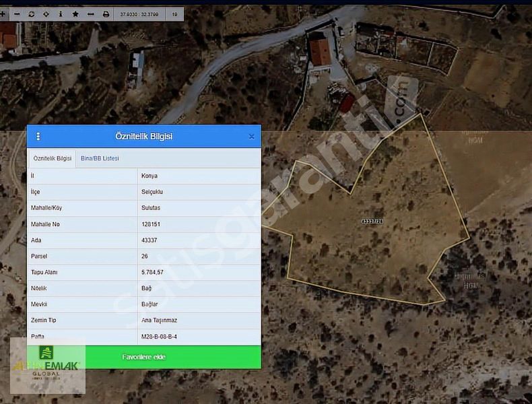Image resolution: width=532 pixels, height=404 pixels.
Task: Click the Emlak Global logo thumbnail
Action: click(47, 365)
